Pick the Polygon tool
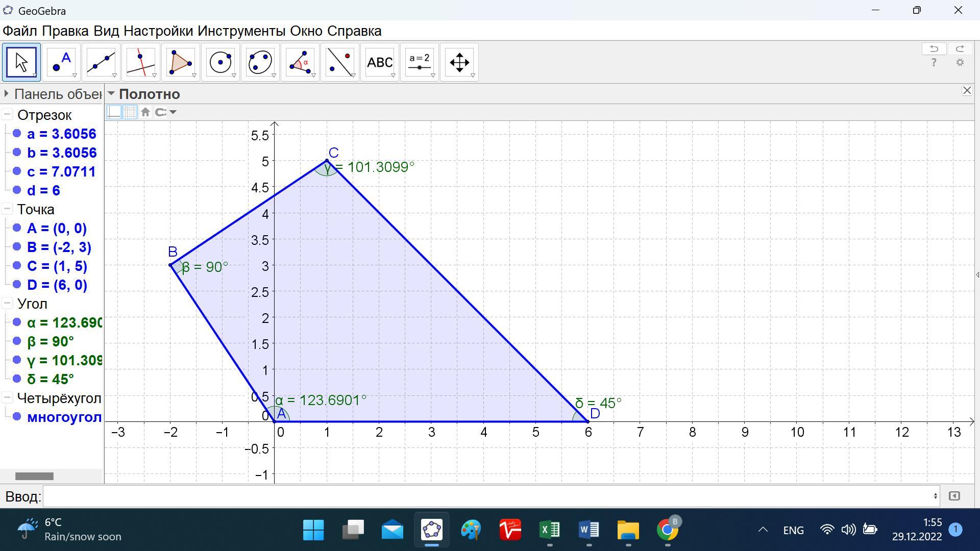 [180, 62]
